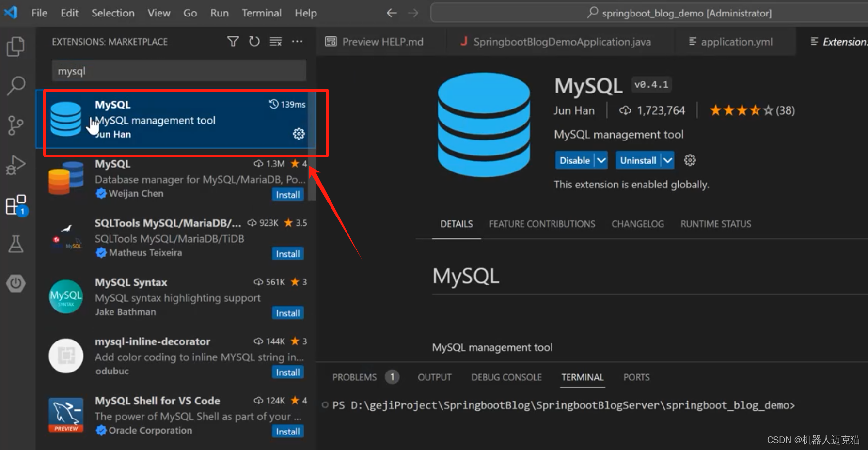Click the Uninstall button

point(638,160)
